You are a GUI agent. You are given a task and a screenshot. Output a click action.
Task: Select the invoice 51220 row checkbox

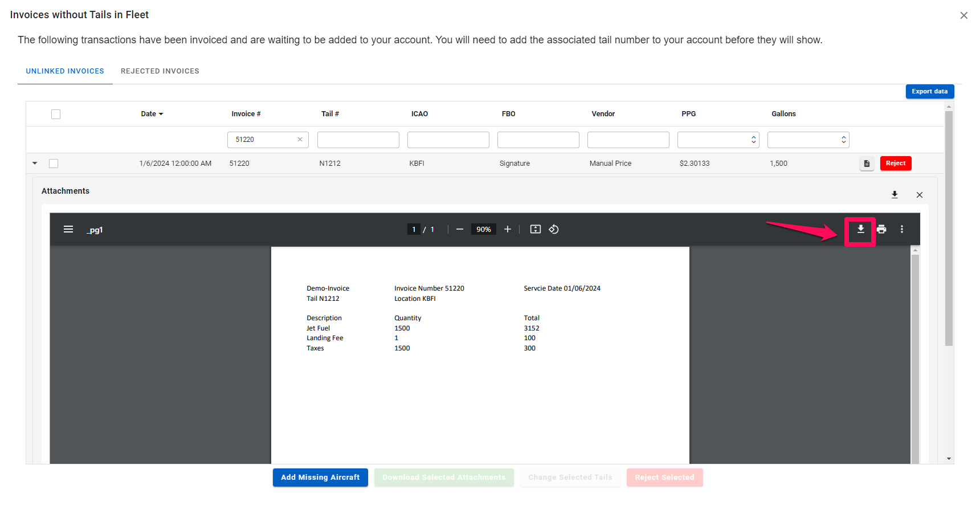(54, 164)
